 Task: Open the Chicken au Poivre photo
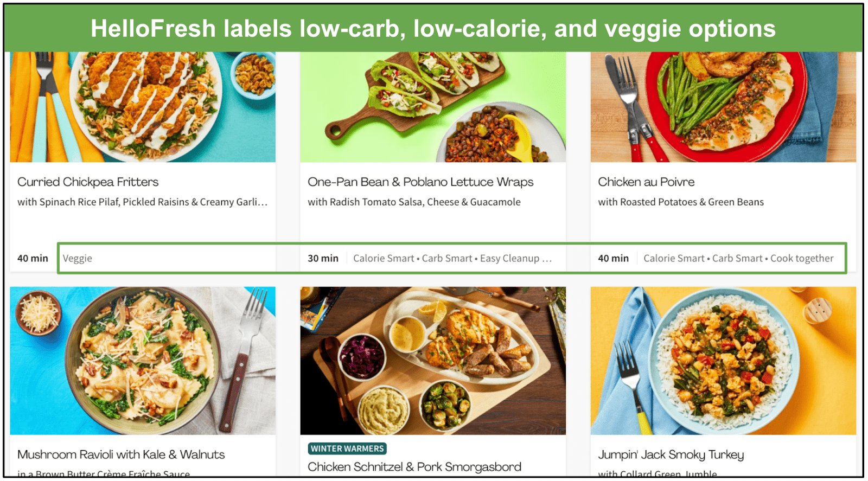(x=723, y=107)
